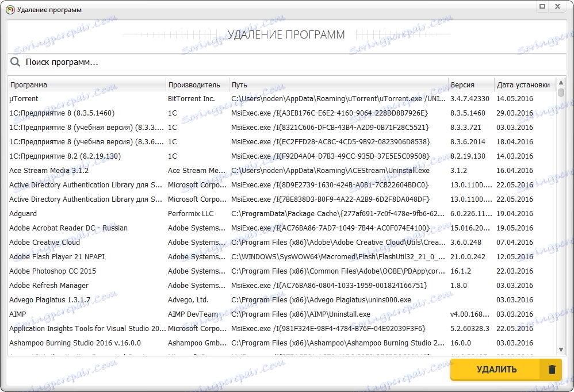The height and width of the screenshot is (392, 574).
Task: Click version 21.0.0.242 cell
Action: click(x=468, y=257)
